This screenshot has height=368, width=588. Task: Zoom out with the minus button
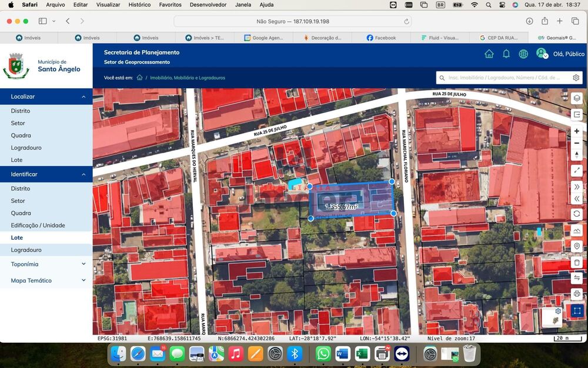click(x=577, y=143)
